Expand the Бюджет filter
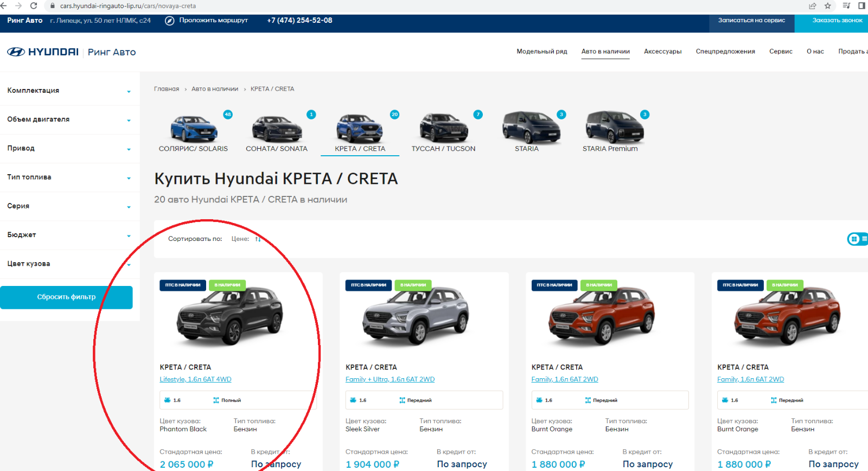The image size is (868, 471). 69,235
